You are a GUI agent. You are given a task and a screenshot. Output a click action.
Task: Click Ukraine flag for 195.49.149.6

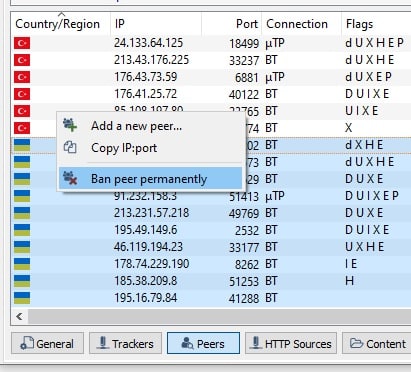(22, 230)
